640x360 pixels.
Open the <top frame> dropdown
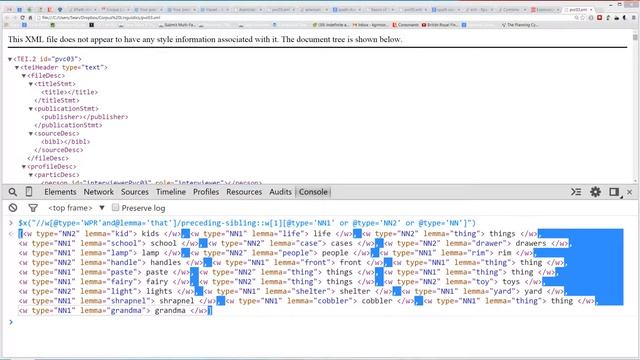pos(76,208)
